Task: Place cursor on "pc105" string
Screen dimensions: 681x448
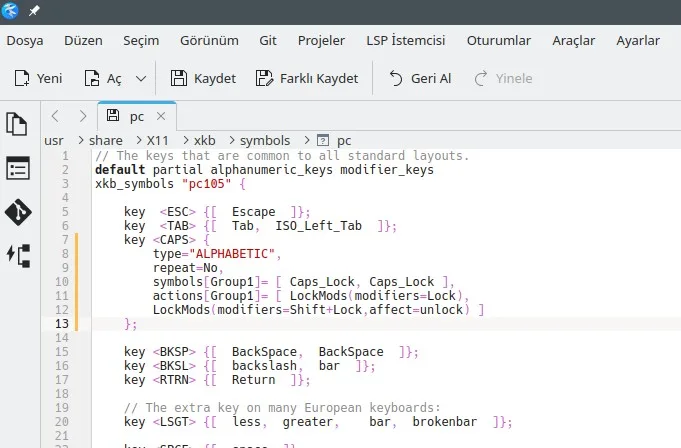Action: (x=207, y=184)
